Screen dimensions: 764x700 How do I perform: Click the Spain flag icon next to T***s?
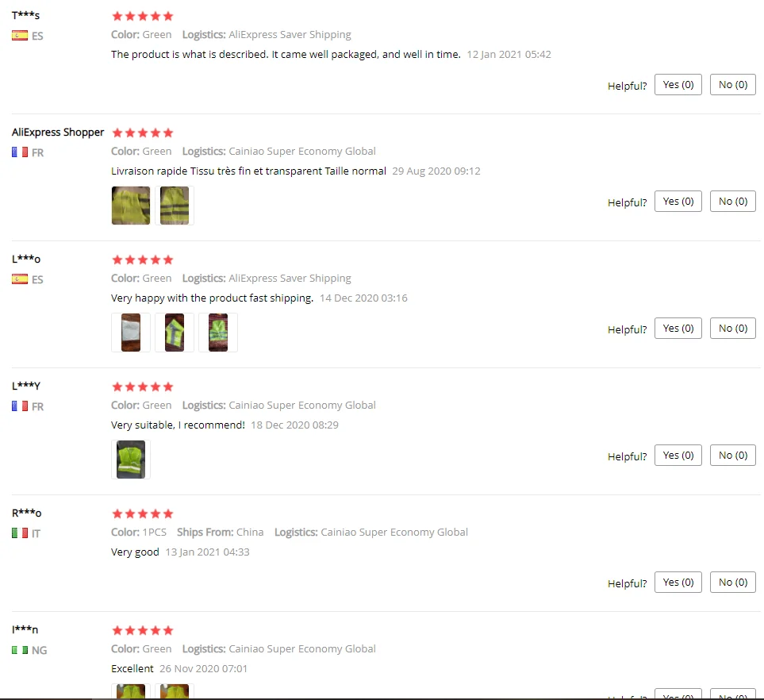coord(20,36)
